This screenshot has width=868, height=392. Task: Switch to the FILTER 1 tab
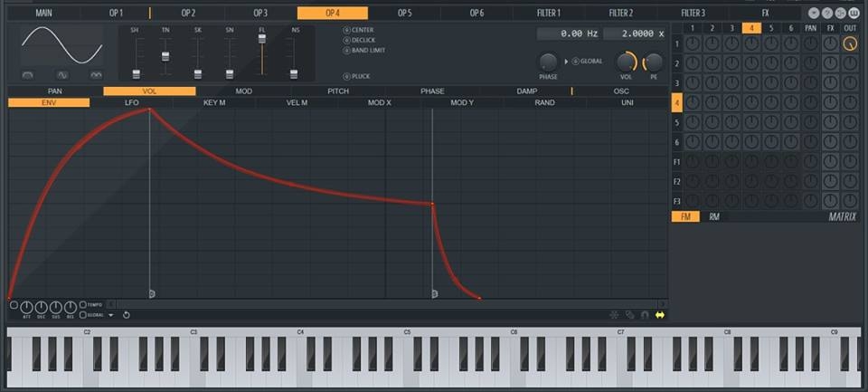point(548,14)
